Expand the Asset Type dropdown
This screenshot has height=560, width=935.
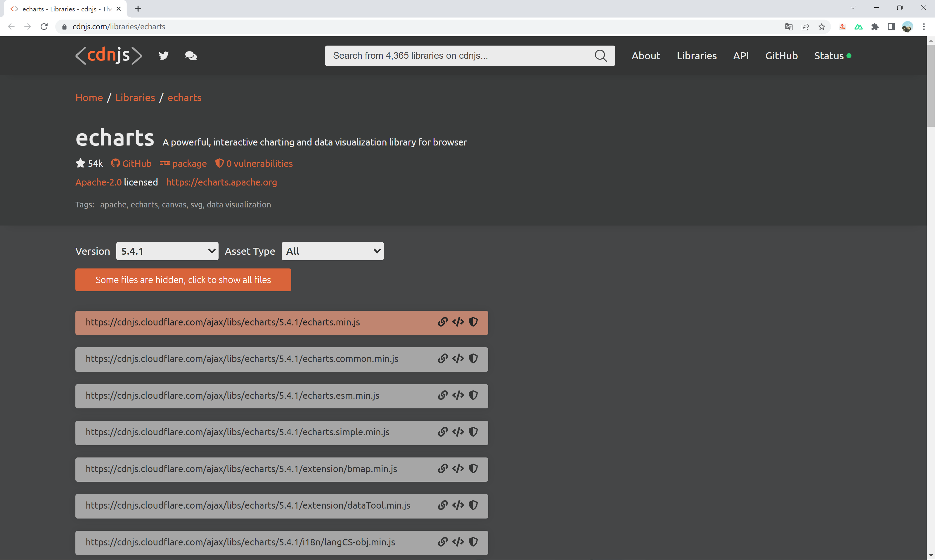point(333,251)
